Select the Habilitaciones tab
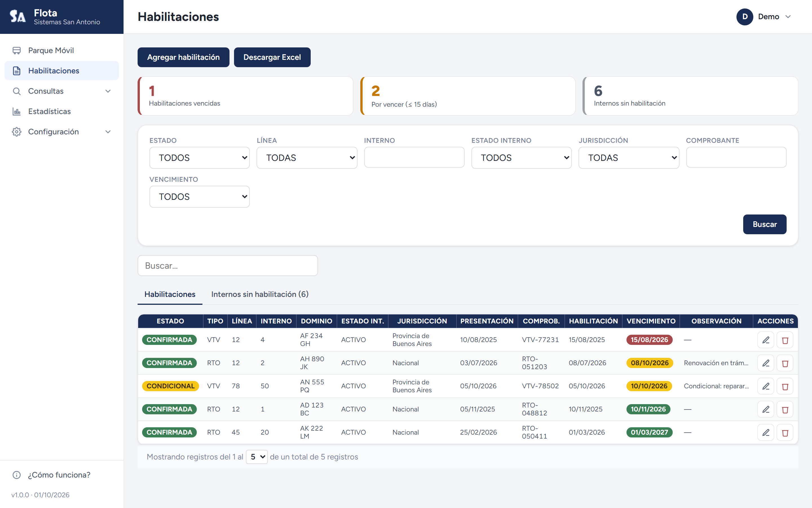The height and width of the screenshot is (508, 812). [170, 294]
